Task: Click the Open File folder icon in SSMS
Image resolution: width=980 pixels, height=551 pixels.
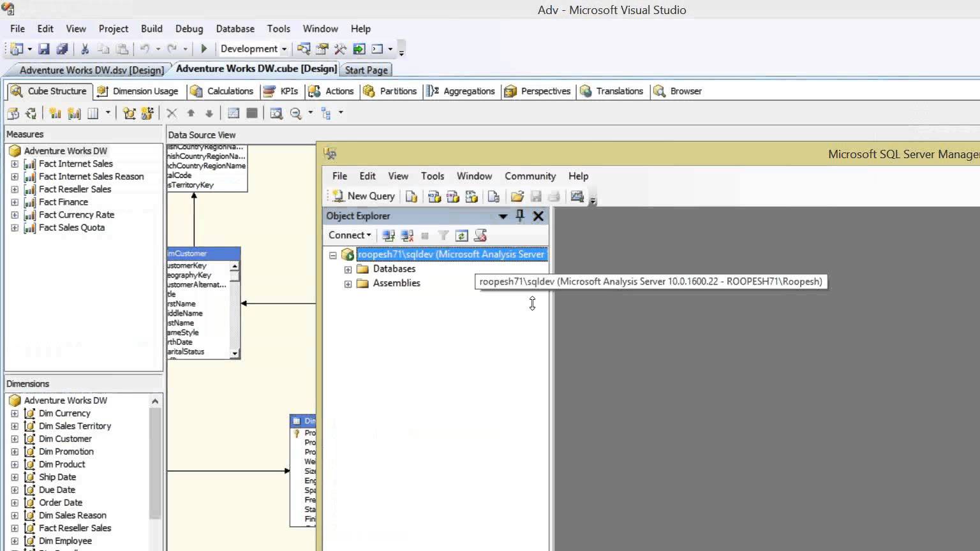Action: [x=517, y=196]
